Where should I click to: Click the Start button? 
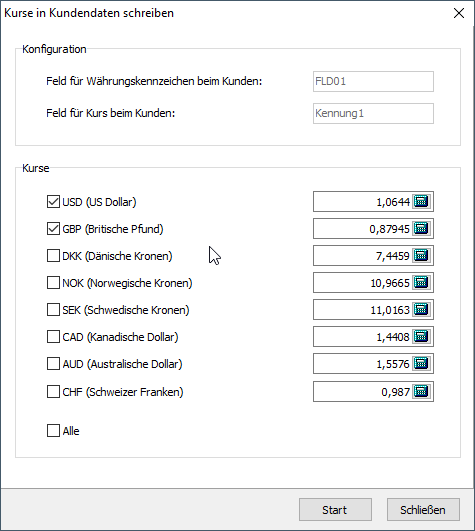tap(335, 510)
